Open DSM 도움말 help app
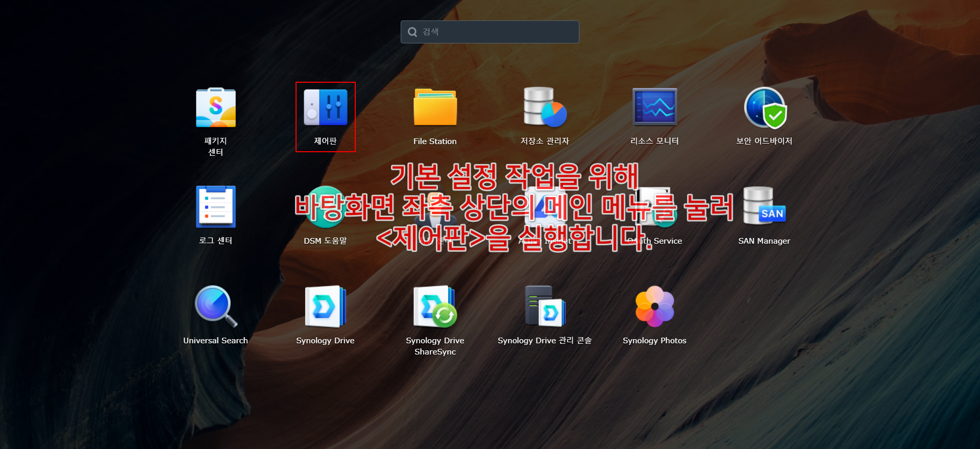The width and height of the screenshot is (980, 449). 326,207
